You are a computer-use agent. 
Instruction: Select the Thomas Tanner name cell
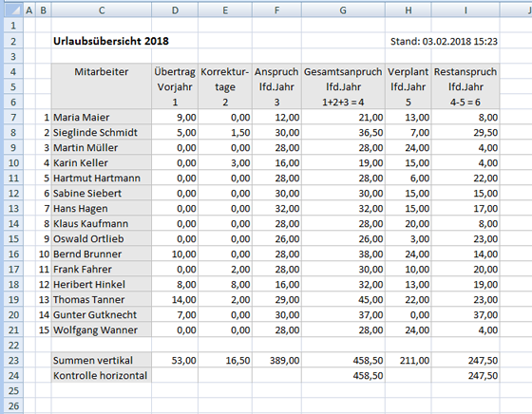102,300
